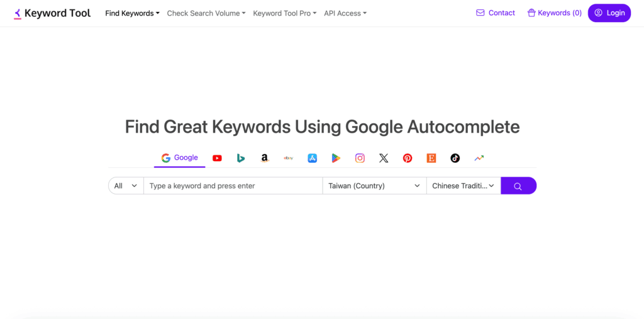Click the Login button

(x=609, y=13)
